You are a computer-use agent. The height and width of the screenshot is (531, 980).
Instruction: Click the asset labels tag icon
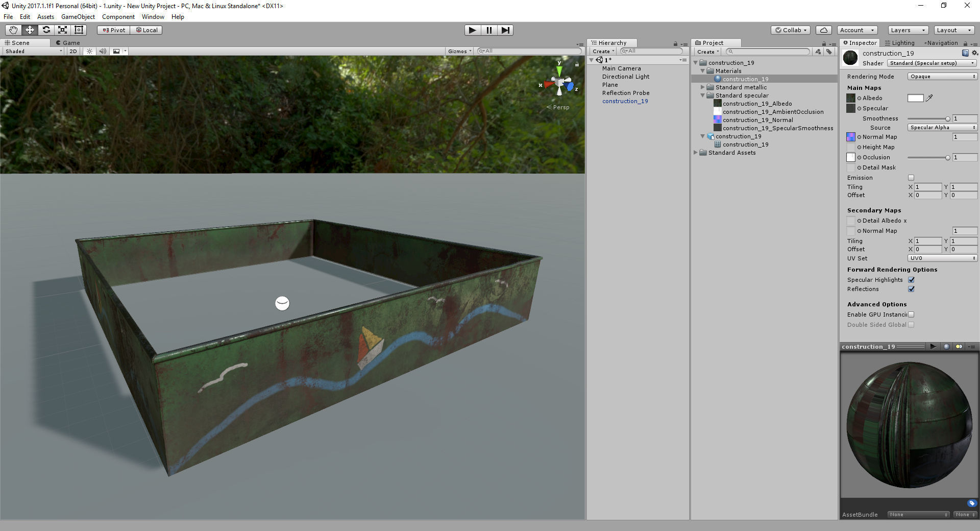972,503
